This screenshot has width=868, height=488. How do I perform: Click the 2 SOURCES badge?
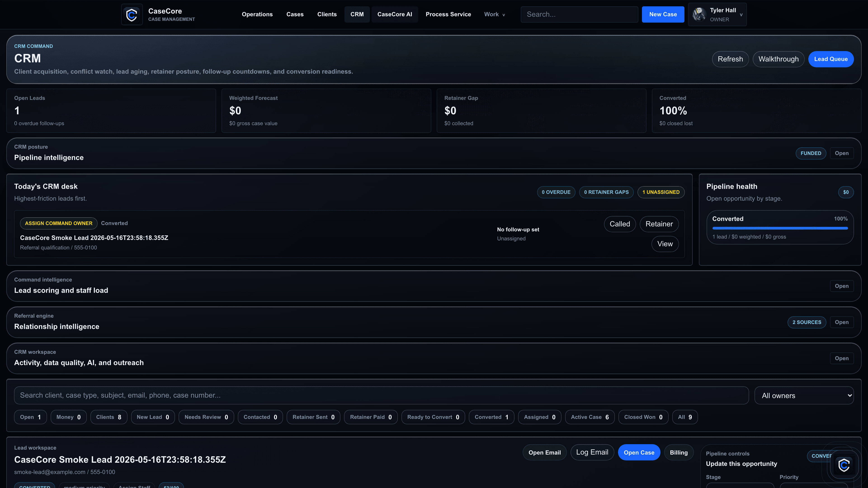(807, 322)
